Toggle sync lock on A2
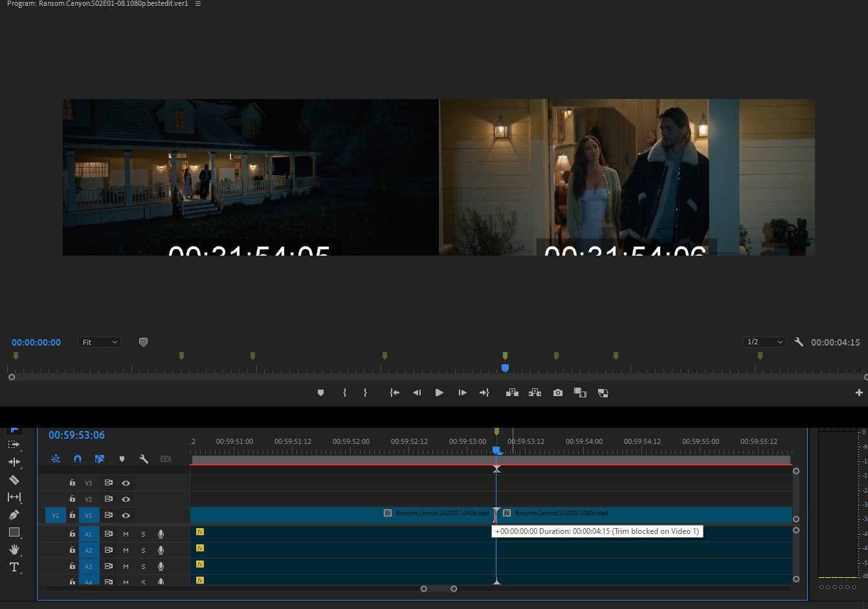Viewport: 868px width, 609px height. click(x=108, y=550)
